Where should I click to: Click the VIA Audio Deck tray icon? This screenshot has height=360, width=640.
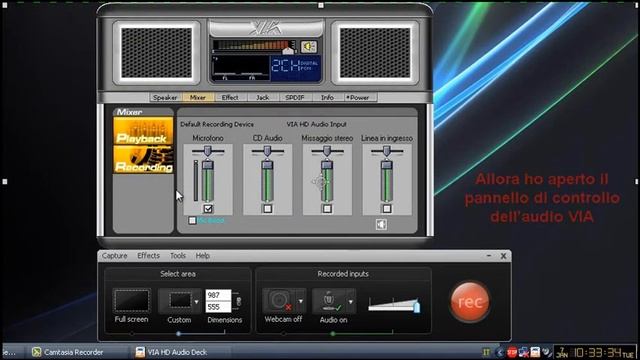click(x=535, y=352)
